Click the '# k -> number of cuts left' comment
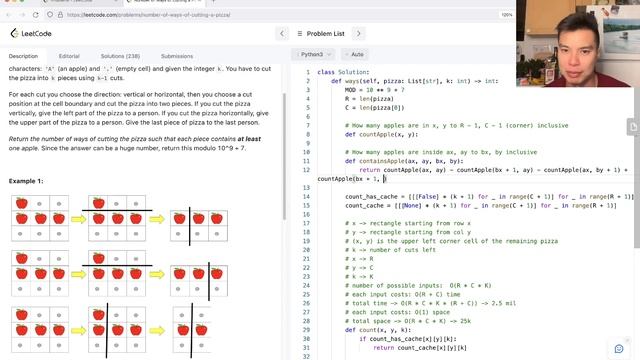Viewport: 640px width, 360px height. coord(390,250)
